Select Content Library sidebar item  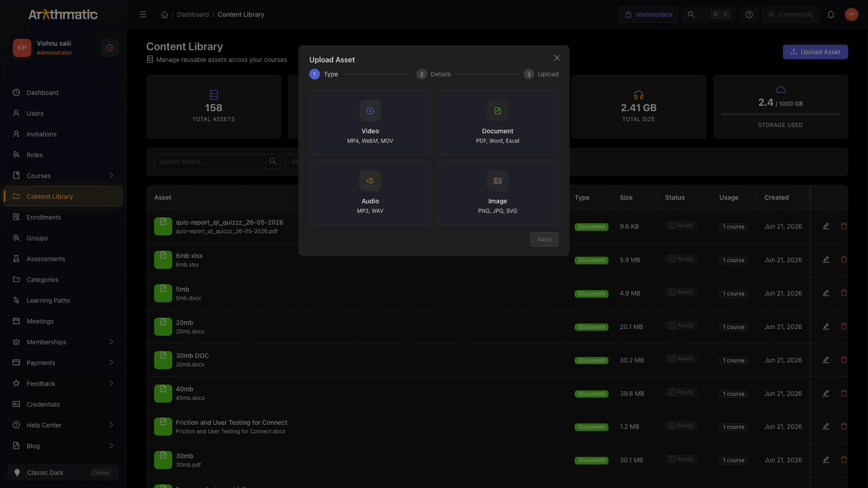(63, 197)
